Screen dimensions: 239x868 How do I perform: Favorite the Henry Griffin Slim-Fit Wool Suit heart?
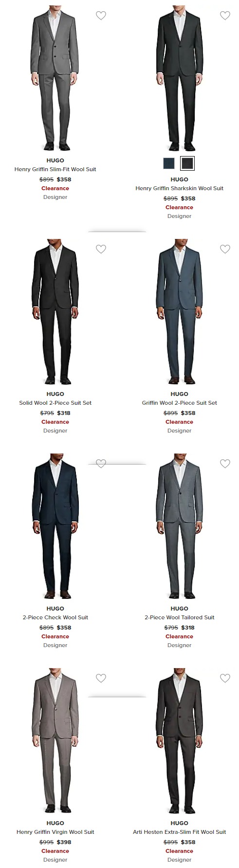(x=101, y=16)
